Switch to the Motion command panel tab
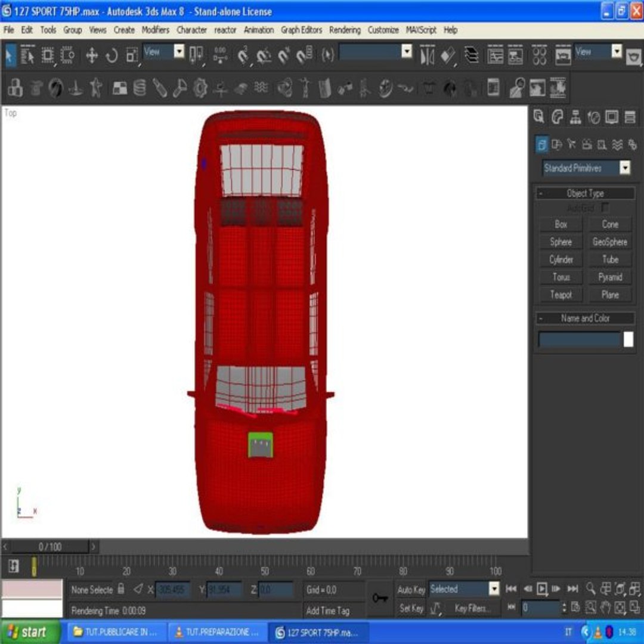Screen dimensions: 644x644 [x=593, y=117]
